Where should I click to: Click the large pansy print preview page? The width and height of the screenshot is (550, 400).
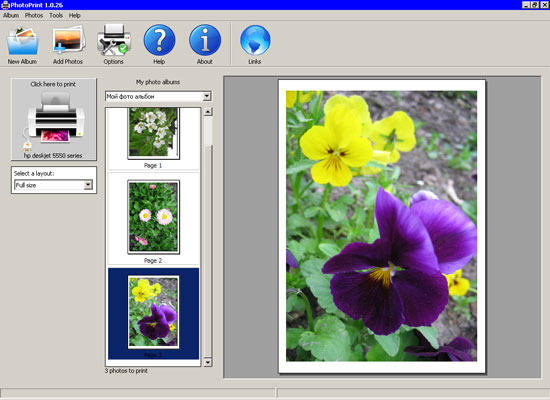pyautogui.click(x=382, y=226)
